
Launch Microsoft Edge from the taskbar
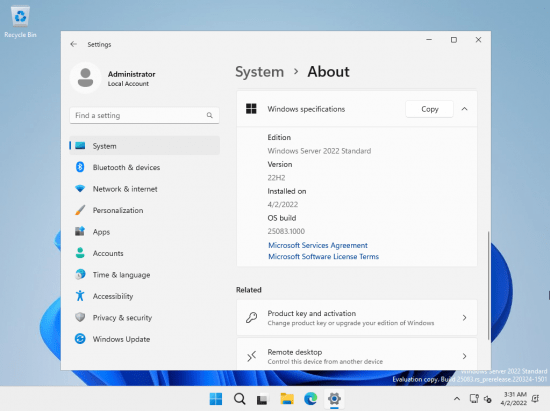[310, 399]
